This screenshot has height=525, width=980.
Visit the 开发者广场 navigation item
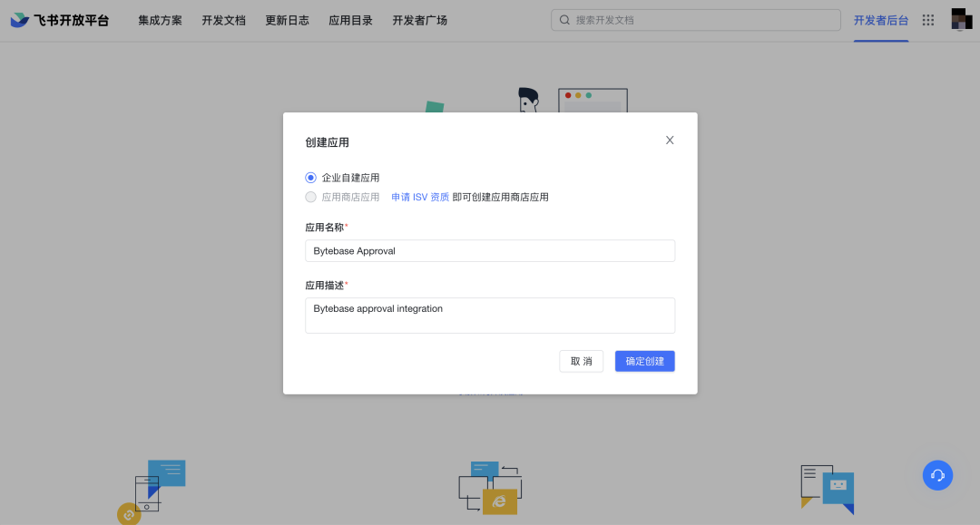click(x=419, y=21)
